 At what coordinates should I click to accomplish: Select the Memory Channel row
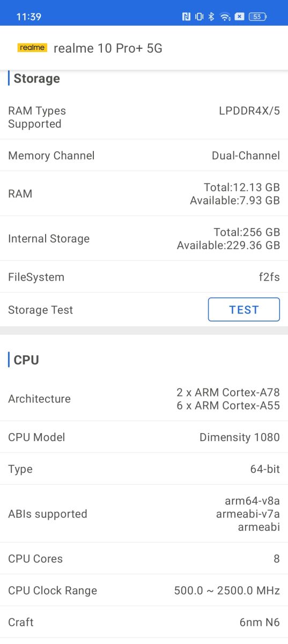coord(144,156)
